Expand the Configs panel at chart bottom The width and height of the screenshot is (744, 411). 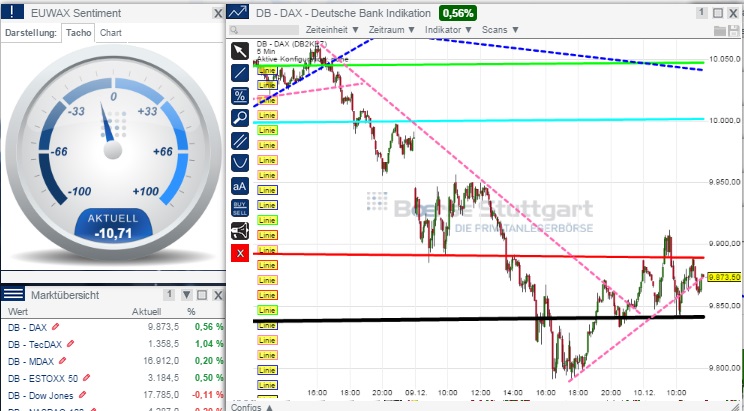tap(251, 407)
